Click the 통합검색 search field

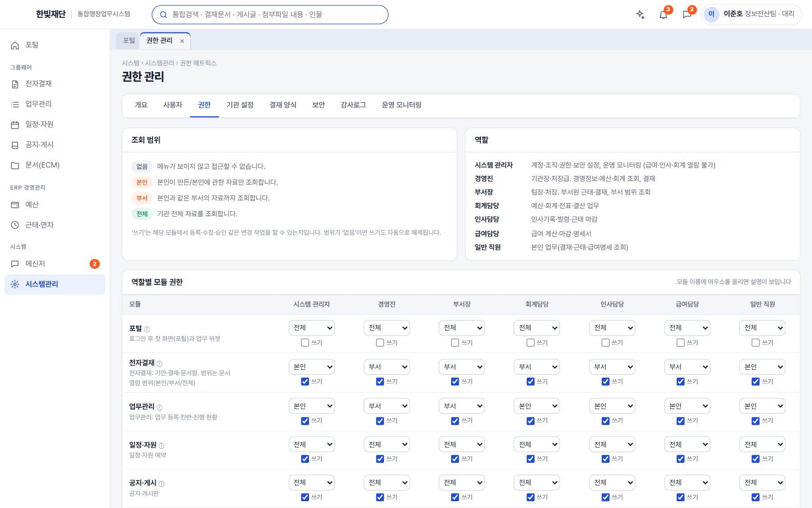click(270, 14)
